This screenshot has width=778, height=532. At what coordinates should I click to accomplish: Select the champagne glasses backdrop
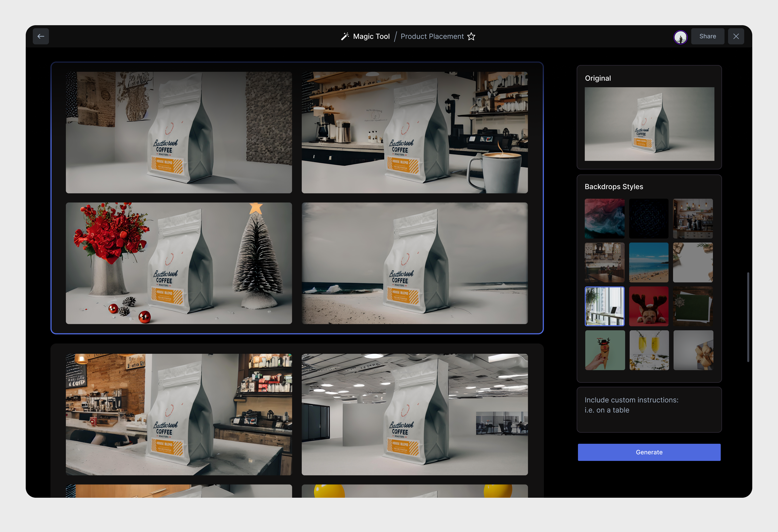[x=649, y=350]
